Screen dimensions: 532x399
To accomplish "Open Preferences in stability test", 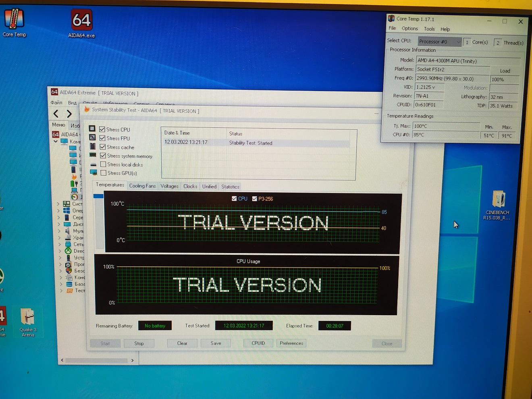I will point(291,343).
